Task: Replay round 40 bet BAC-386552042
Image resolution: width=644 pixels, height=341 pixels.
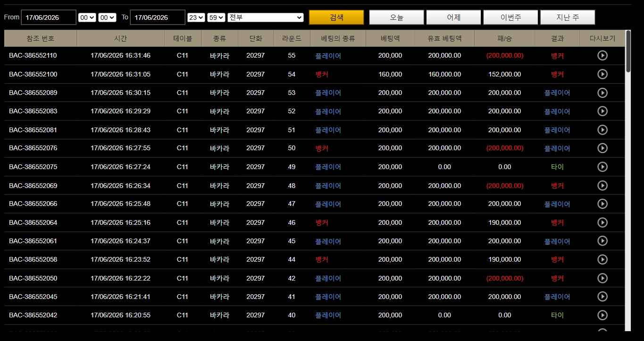Action: pos(602,315)
